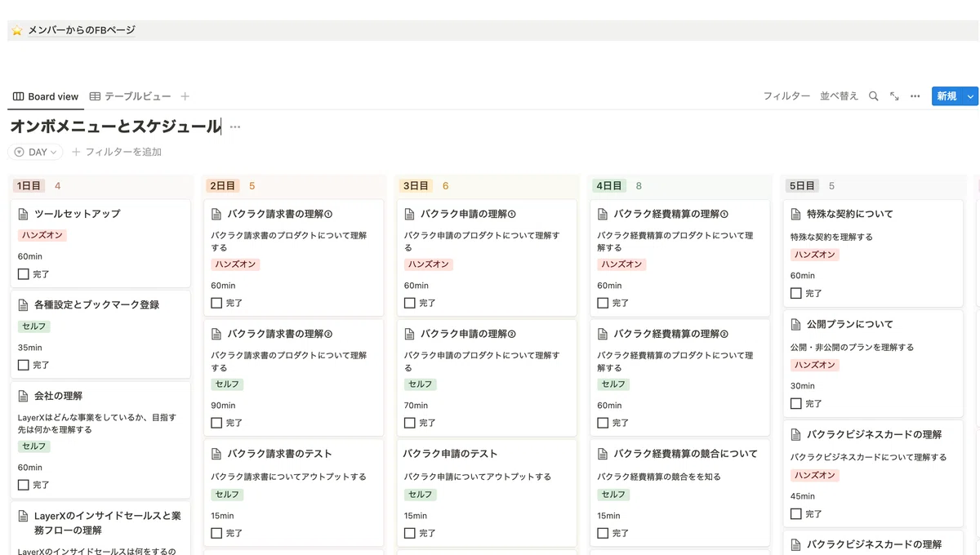Create a new item with 新規 button

[x=947, y=96]
